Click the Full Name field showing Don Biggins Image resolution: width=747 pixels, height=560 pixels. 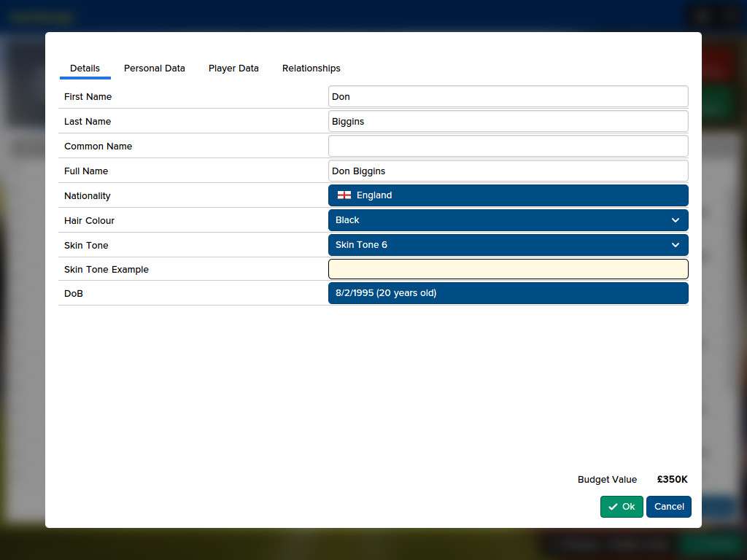click(508, 171)
